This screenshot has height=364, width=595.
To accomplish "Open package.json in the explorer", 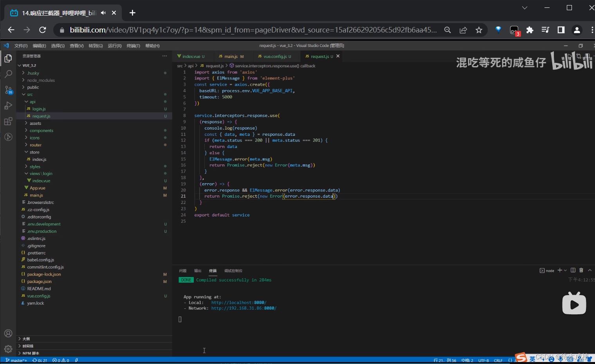I will point(39,281).
